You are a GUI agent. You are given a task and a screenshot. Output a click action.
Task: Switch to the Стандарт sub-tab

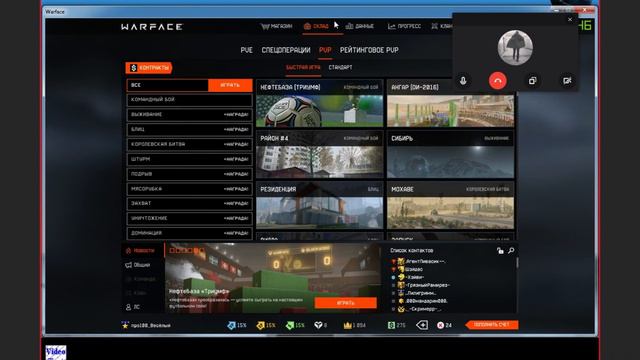(x=340, y=67)
